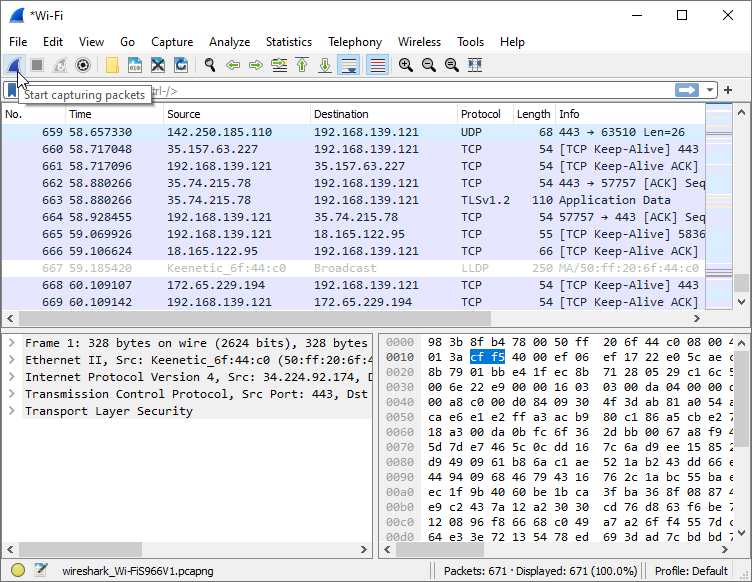This screenshot has height=582, width=752.
Task: Expand the Transport Layer Security node
Action: 11,411
